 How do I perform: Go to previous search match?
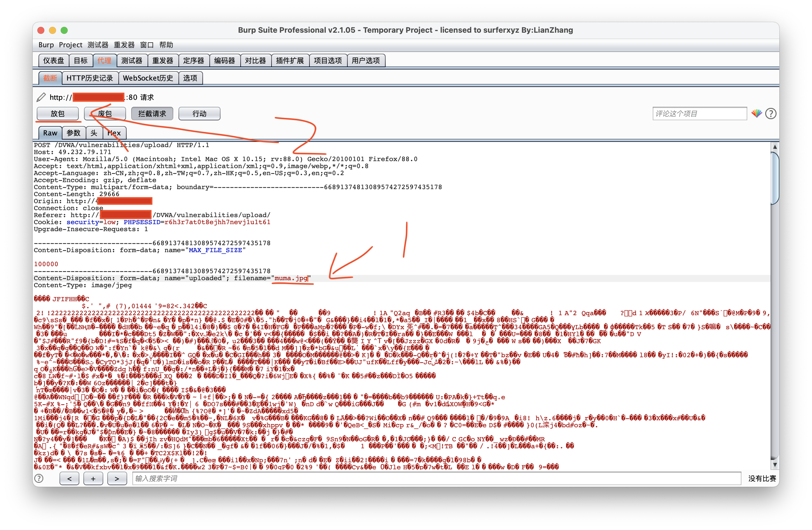tap(69, 478)
